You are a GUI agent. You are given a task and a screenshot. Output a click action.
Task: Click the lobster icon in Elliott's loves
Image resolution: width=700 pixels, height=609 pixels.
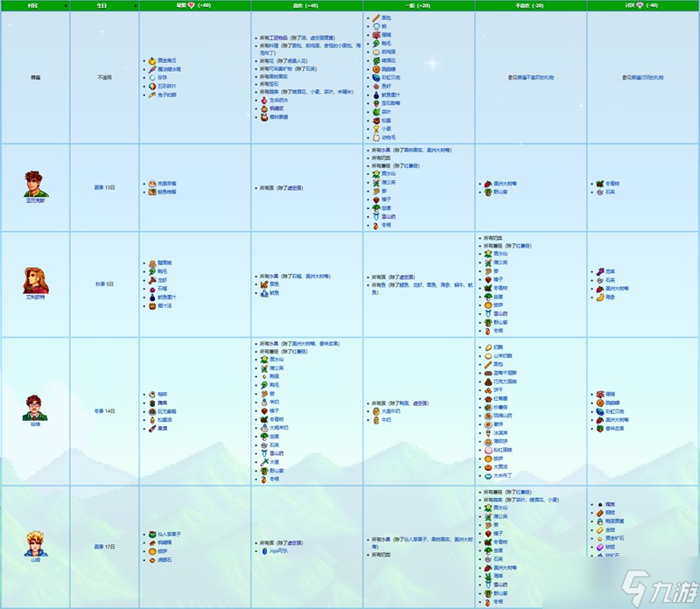152,280
